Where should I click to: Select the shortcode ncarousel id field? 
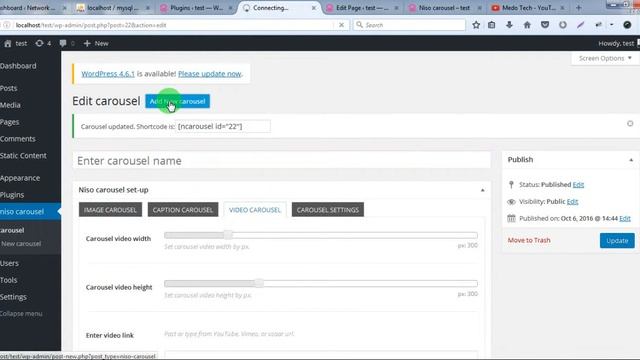[x=222, y=126]
